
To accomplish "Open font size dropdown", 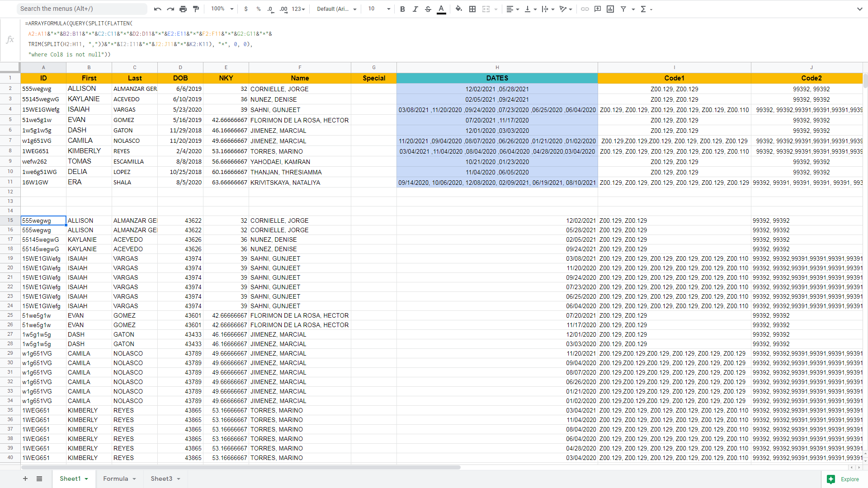I will coord(379,9).
